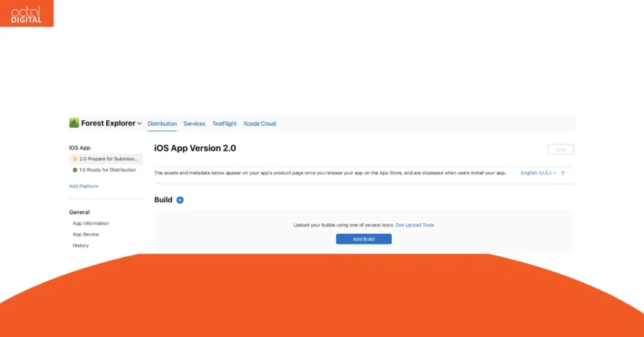Open History in the sidebar

click(80, 245)
